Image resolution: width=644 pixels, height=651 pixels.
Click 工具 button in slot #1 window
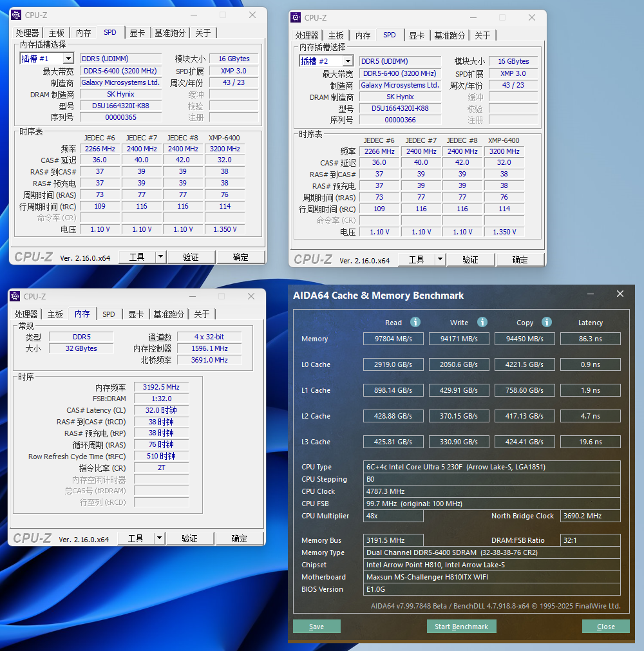pyautogui.click(x=137, y=257)
